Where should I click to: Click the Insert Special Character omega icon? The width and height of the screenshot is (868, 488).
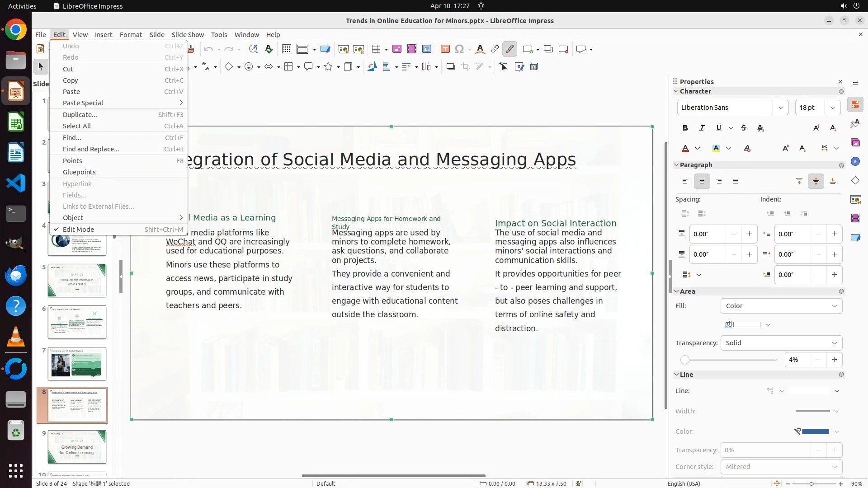coord(459,49)
